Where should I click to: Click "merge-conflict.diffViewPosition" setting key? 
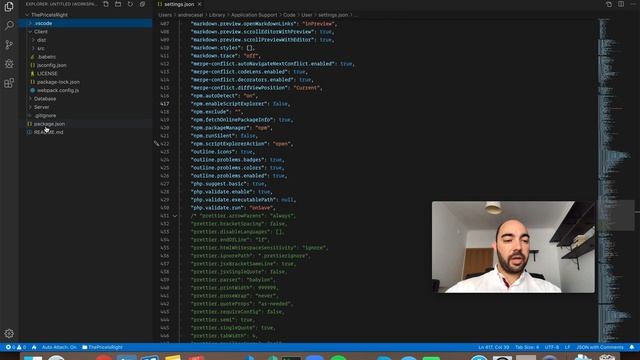[x=240, y=88]
